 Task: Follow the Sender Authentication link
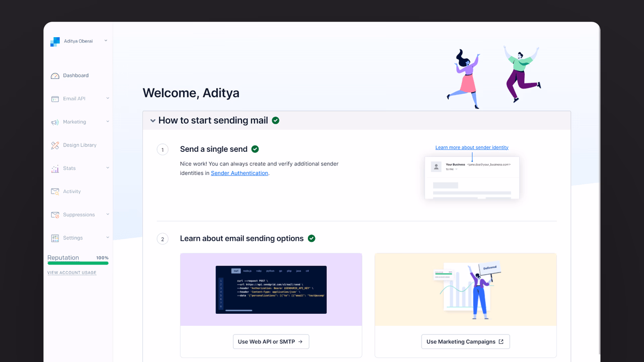(x=239, y=173)
